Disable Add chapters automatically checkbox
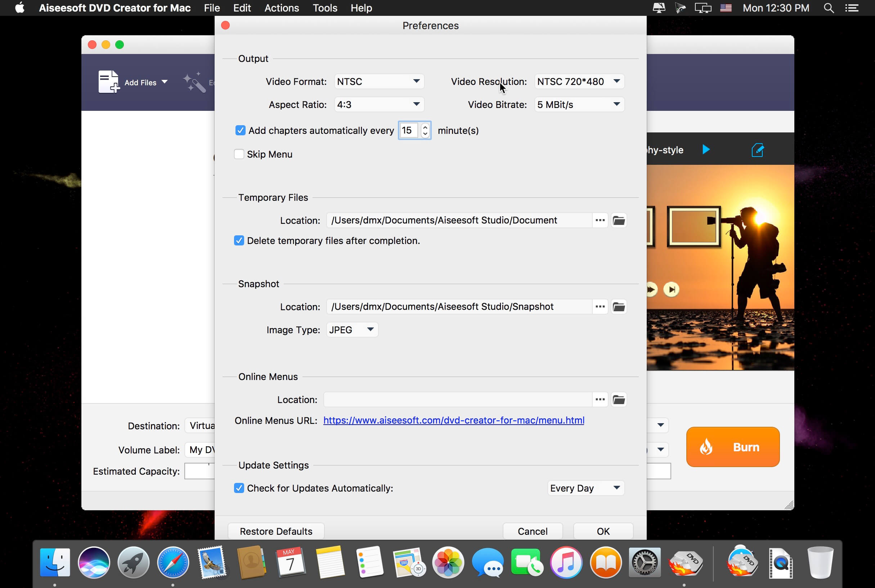 [240, 131]
